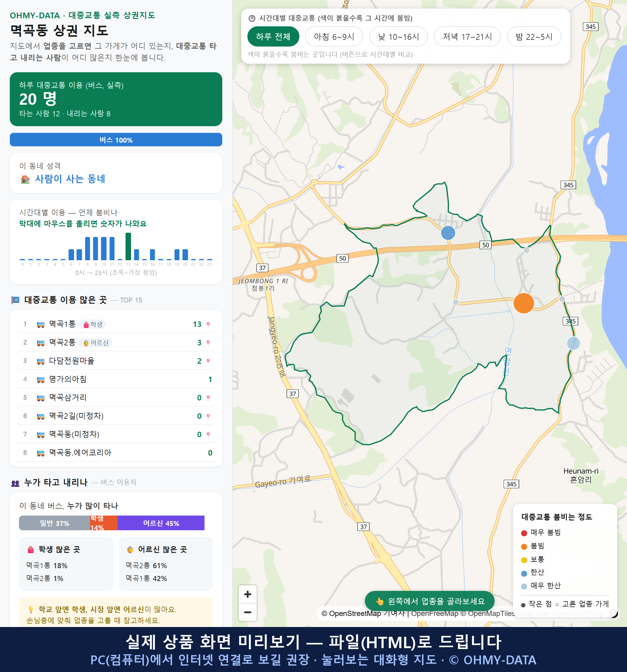
Task: Switch to 아침 6~9시 time filter
Action: point(334,36)
